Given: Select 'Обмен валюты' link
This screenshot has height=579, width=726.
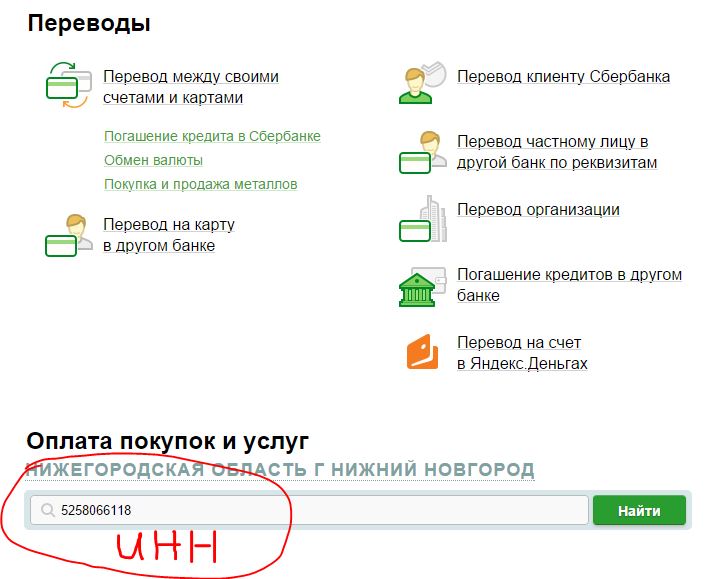Looking at the screenshot, I should (153, 160).
